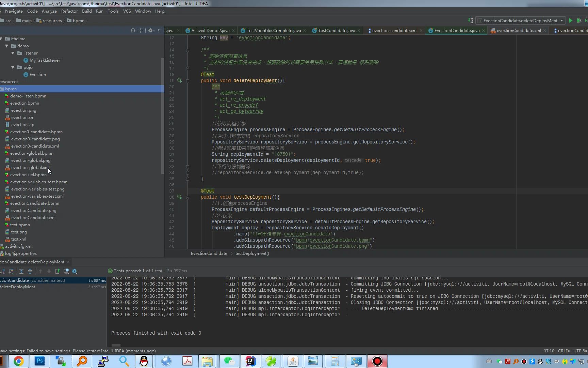Click scroll from source target icon
588x368 pixels.
click(x=133, y=30)
